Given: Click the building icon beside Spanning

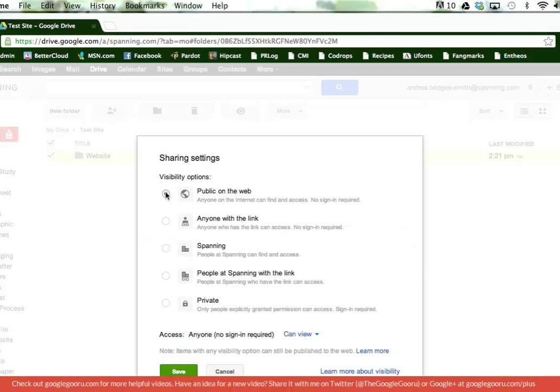Looking at the screenshot, I should [185, 249].
